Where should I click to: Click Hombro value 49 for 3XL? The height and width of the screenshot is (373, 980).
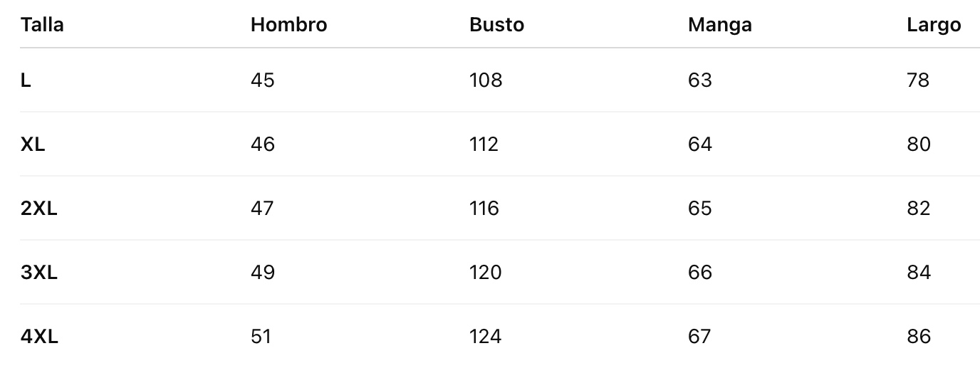tap(262, 273)
